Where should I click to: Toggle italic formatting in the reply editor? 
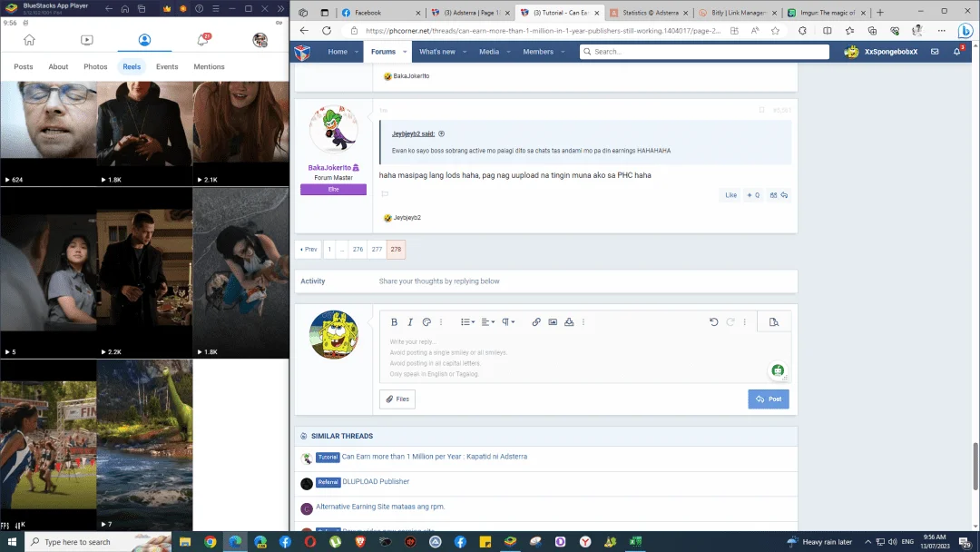coord(410,322)
